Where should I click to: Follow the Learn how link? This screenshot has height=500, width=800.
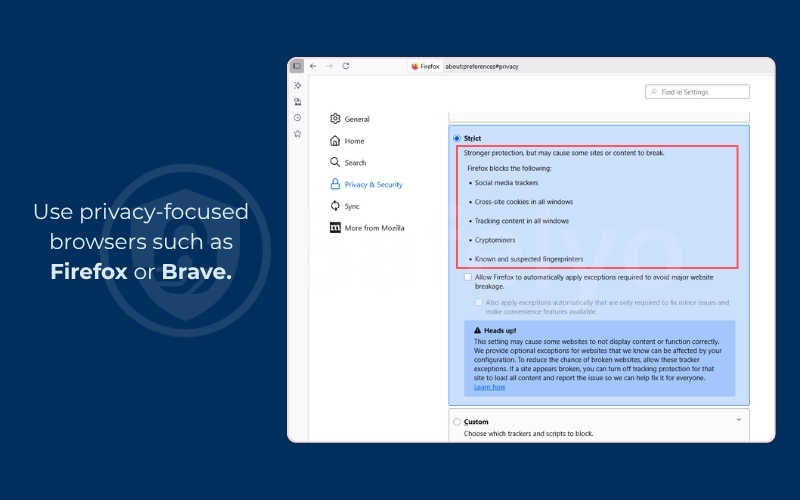[489, 387]
